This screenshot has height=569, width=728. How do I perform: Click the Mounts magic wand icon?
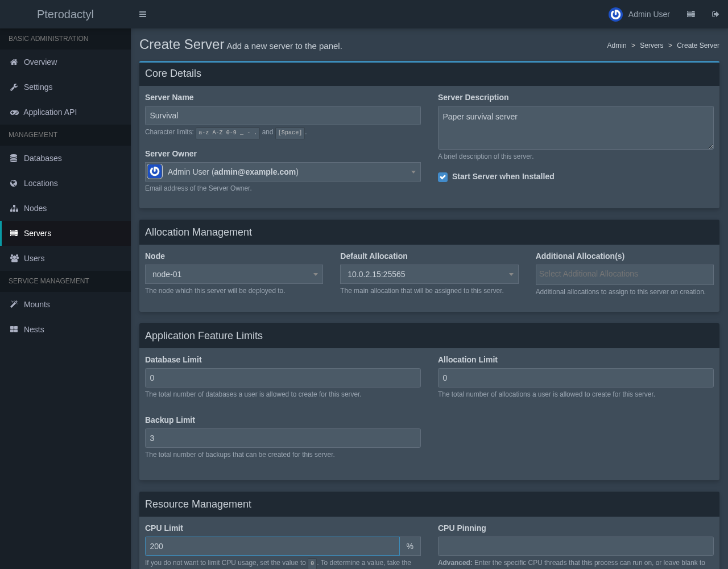(14, 304)
